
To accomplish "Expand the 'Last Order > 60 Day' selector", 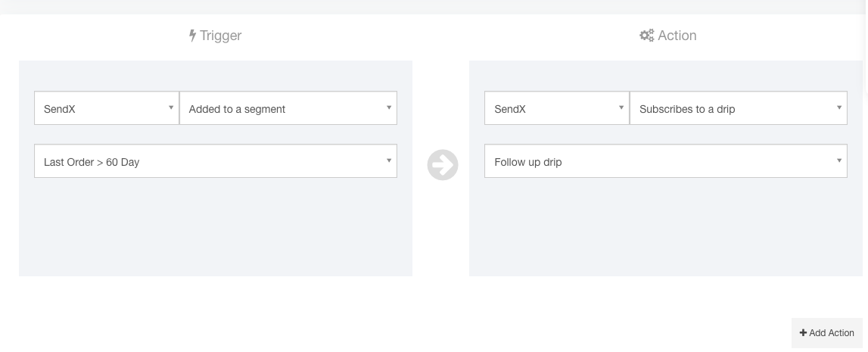I will coord(215,162).
